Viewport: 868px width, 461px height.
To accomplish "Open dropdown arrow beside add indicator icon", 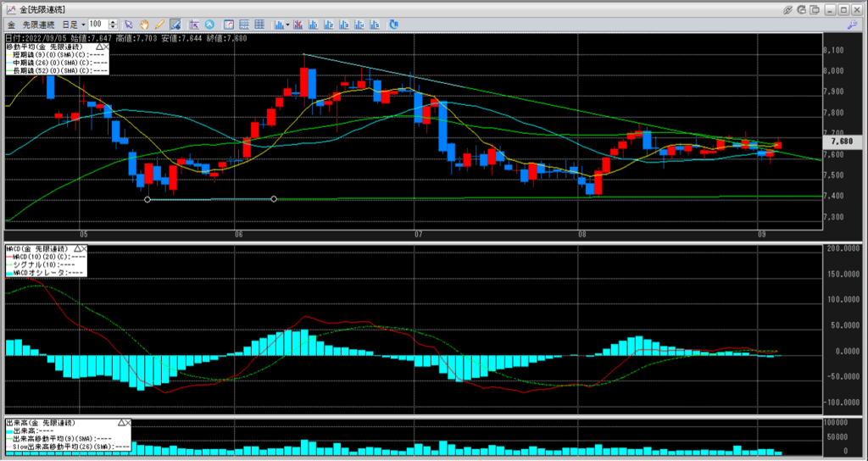I will coord(288,25).
